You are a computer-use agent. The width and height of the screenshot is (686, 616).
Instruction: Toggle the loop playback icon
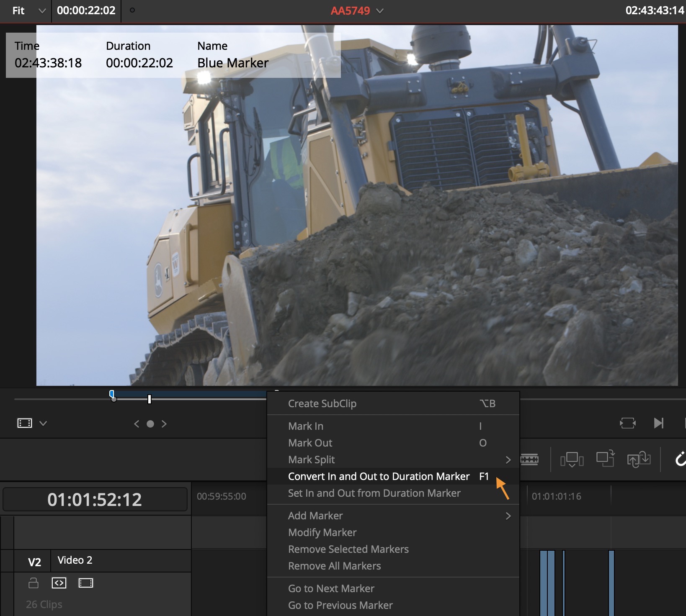coord(627,423)
